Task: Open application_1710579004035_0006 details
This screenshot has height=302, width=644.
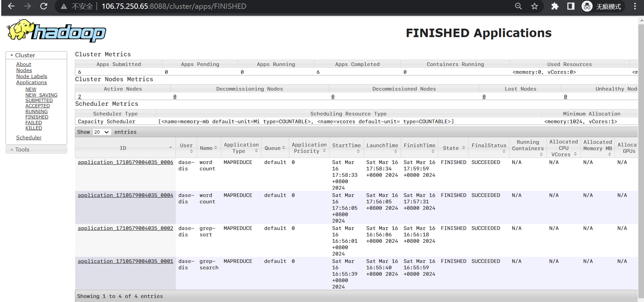Action: click(x=126, y=162)
